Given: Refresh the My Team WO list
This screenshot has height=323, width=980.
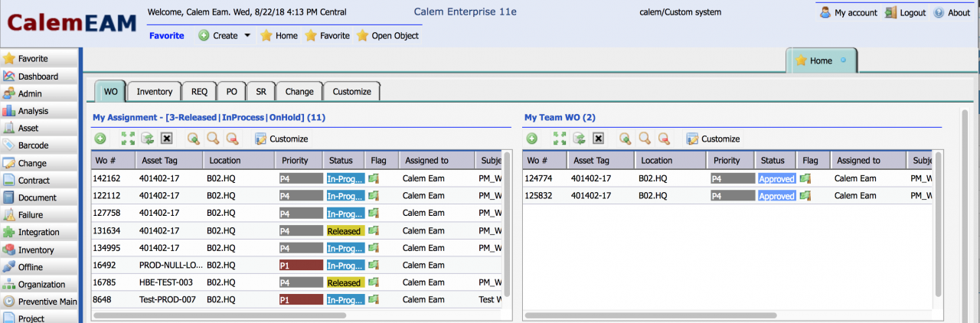Looking at the screenshot, I should pyautogui.click(x=579, y=139).
